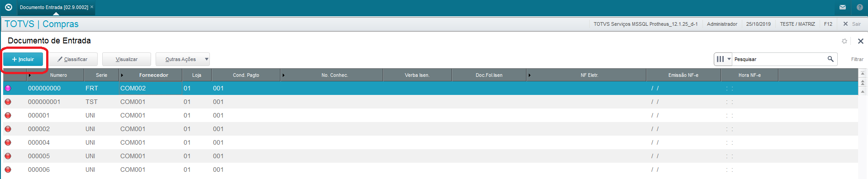The height and width of the screenshot is (179, 868).
Task: Click the Incluir button
Action: click(x=23, y=59)
